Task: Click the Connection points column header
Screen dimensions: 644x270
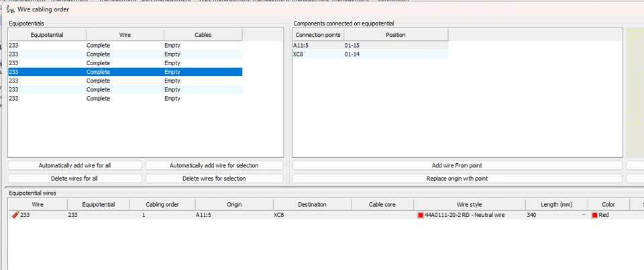Action: (318, 35)
